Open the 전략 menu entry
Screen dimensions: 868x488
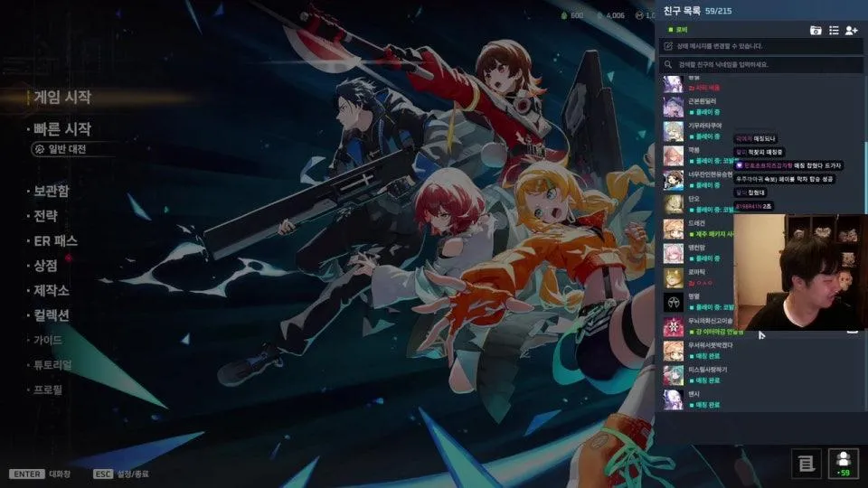pos(45,216)
